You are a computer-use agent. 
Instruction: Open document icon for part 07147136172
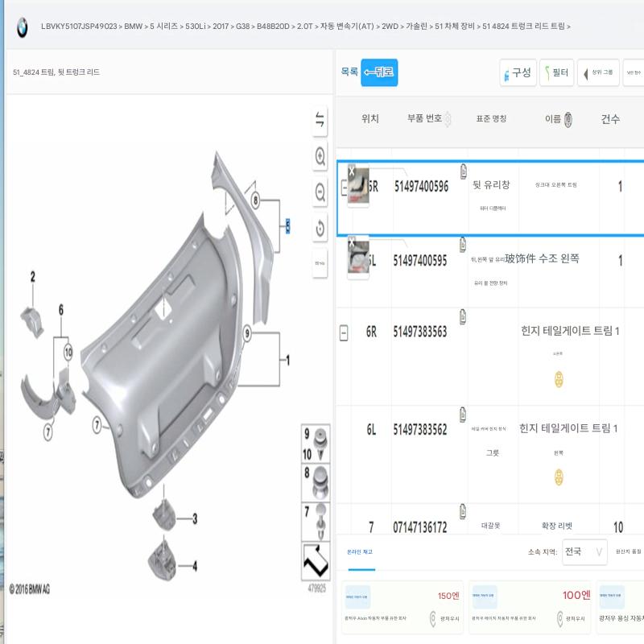point(464,511)
